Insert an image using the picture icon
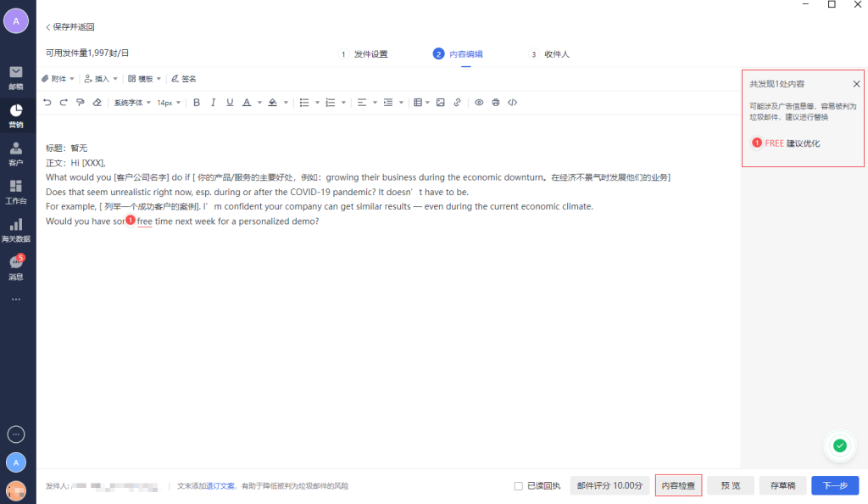Image resolution: width=868 pixels, height=504 pixels. (440, 103)
